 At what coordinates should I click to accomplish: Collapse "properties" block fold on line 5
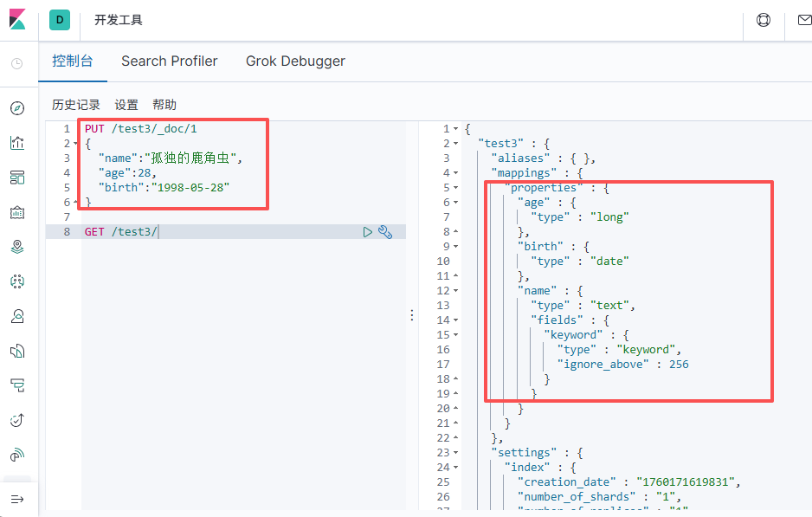pyautogui.click(x=456, y=188)
